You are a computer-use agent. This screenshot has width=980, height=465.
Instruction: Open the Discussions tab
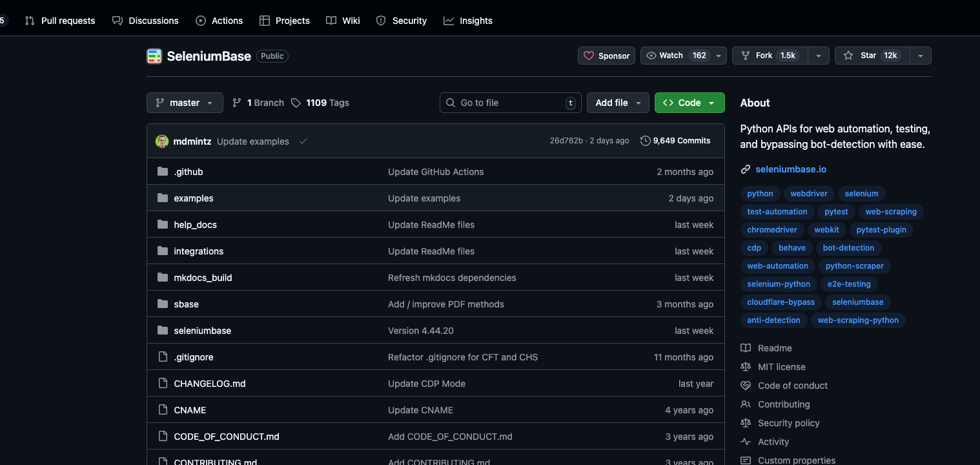pos(145,20)
